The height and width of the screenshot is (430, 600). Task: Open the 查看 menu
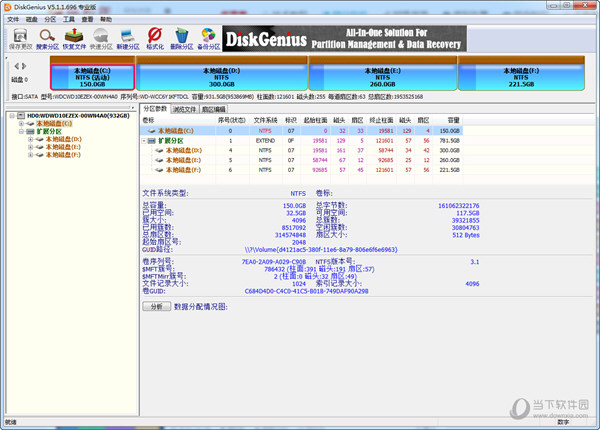[87, 20]
